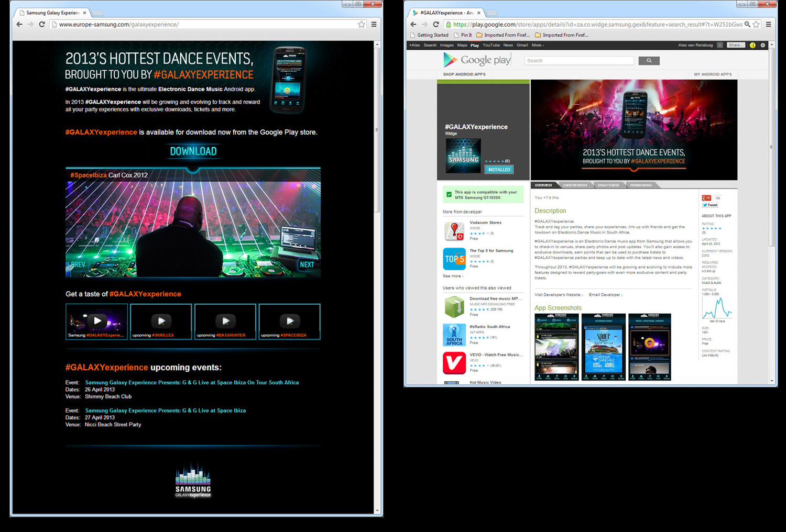The image size is (786, 532).
Task: Expand the More menu in Google bar
Action: tap(538, 45)
